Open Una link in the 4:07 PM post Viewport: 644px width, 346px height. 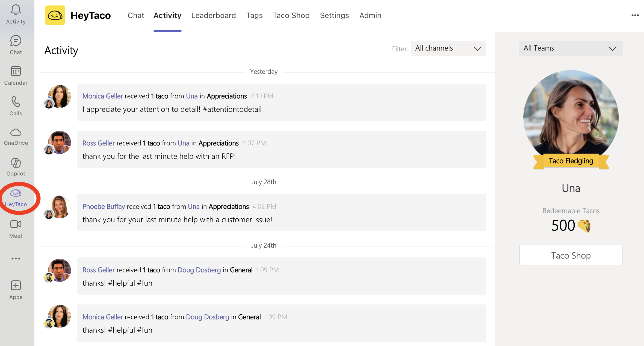point(184,143)
